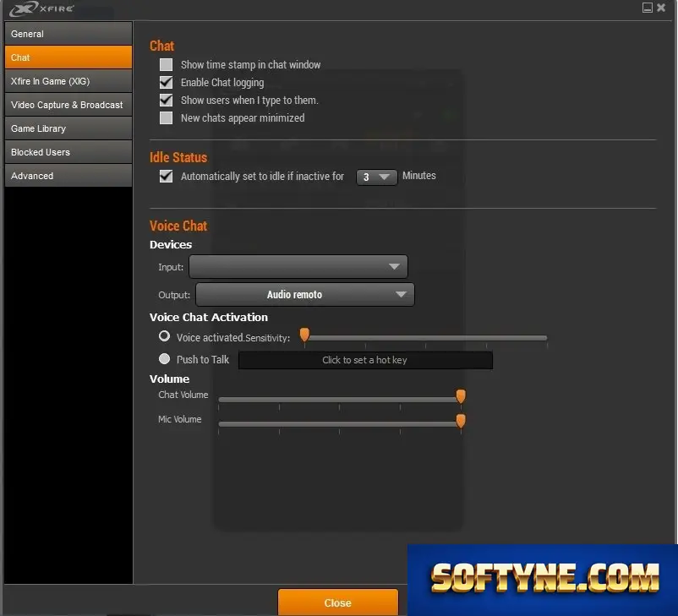Image resolution: width=678 pixels, height=616 pixels.
Task: Adjust the voice Sensitivity slider handle
Action: click(x=305, y=335)
